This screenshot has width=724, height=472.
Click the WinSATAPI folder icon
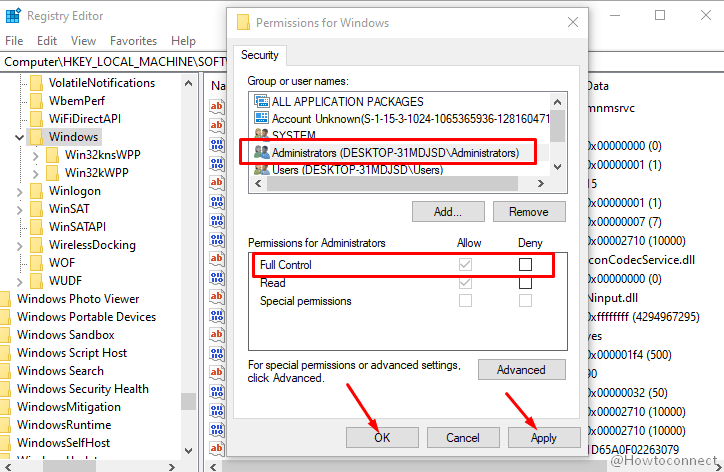tap(36, 227)
